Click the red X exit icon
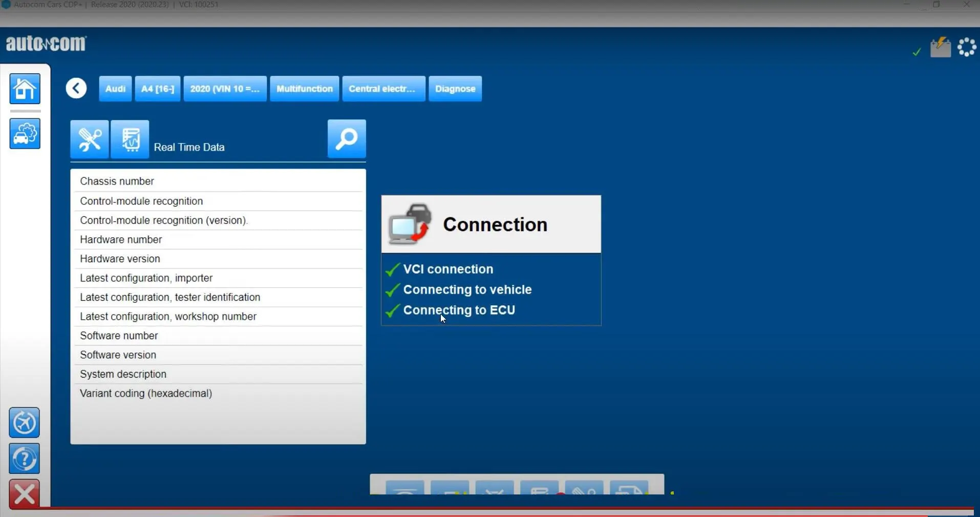 (x=24, y=494)
